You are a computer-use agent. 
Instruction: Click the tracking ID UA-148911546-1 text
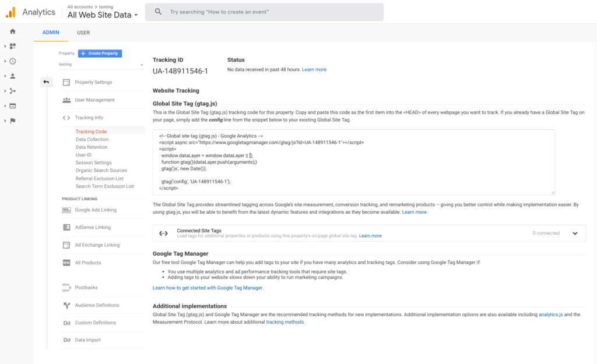tap(180, 71)
